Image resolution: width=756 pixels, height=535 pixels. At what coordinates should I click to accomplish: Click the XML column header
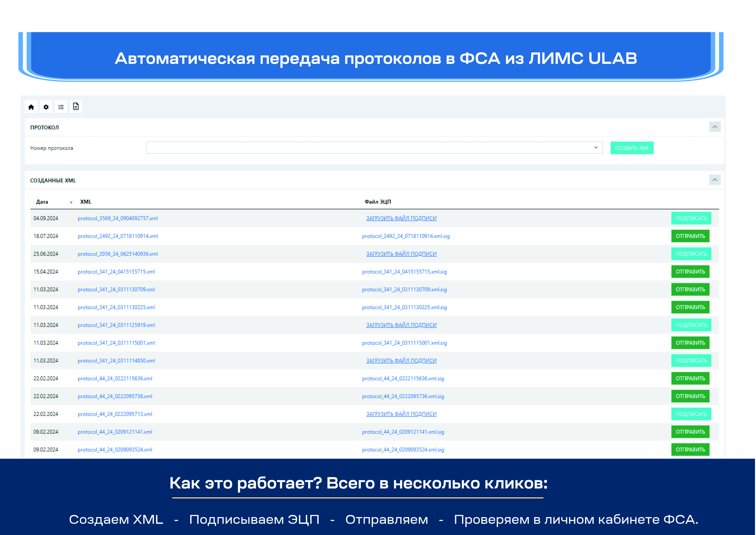coord(86,202)
